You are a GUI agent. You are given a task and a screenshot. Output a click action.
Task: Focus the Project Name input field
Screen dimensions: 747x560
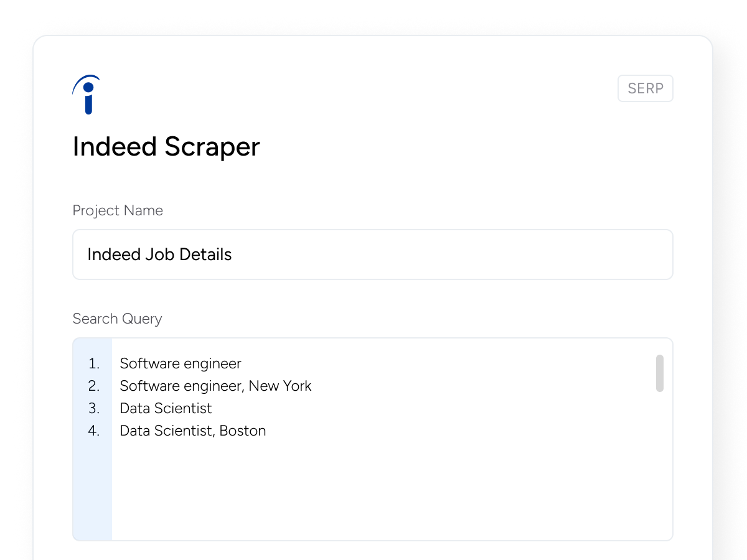tap(372, 254)
